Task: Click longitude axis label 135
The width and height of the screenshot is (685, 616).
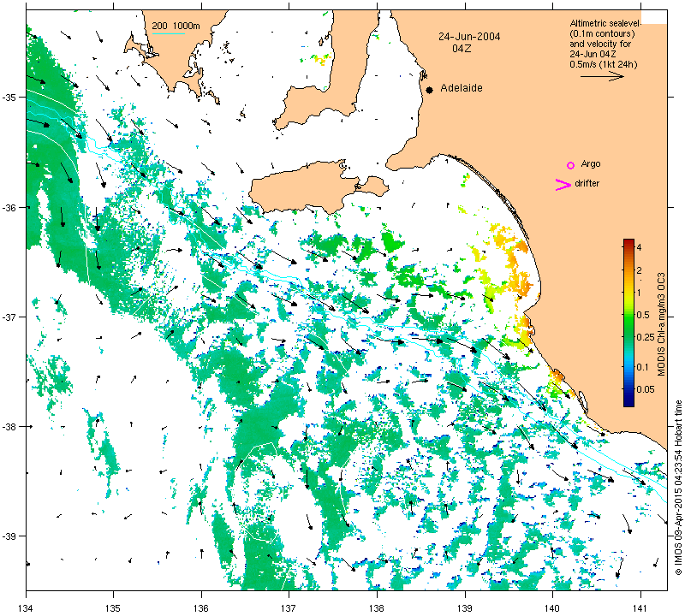Action: point(114,607)
